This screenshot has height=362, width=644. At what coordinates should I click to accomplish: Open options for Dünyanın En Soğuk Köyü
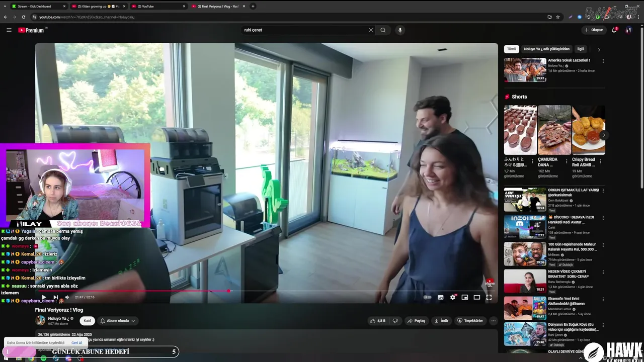pyautogui.click(x=603, y=326)
